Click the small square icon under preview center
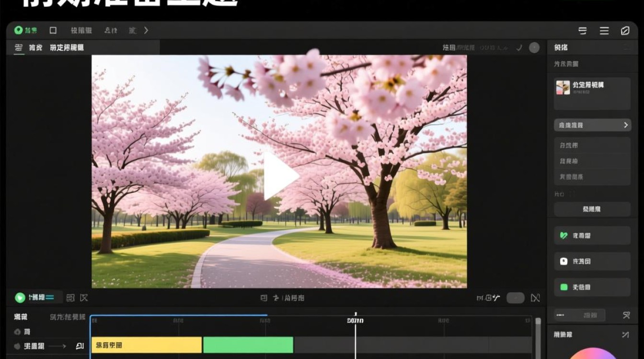644x359 pixels. tap(264, 298)
